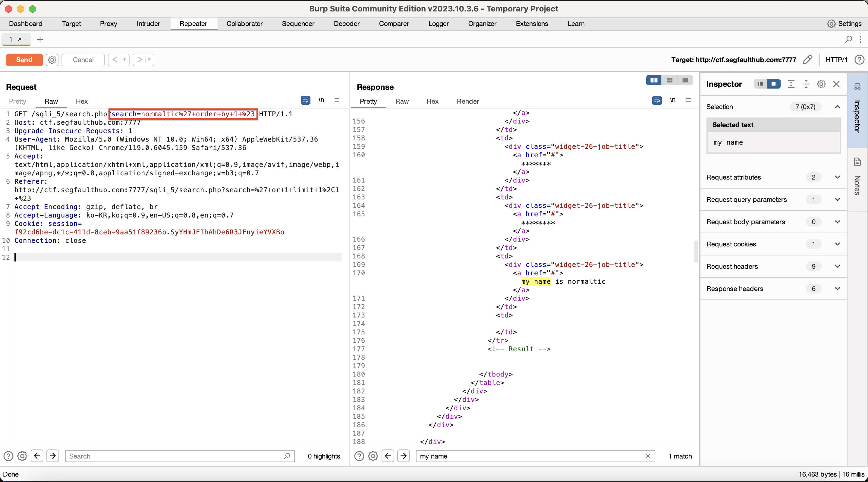Viewport: 868px width, 482px height.
Task: Click the Cancel button
Action: 83,60
